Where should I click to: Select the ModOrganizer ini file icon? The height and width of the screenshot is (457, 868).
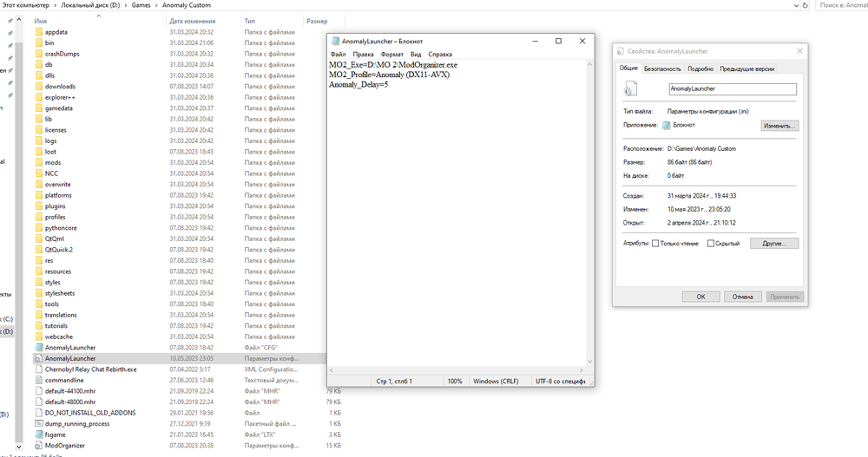click(39, 446)
